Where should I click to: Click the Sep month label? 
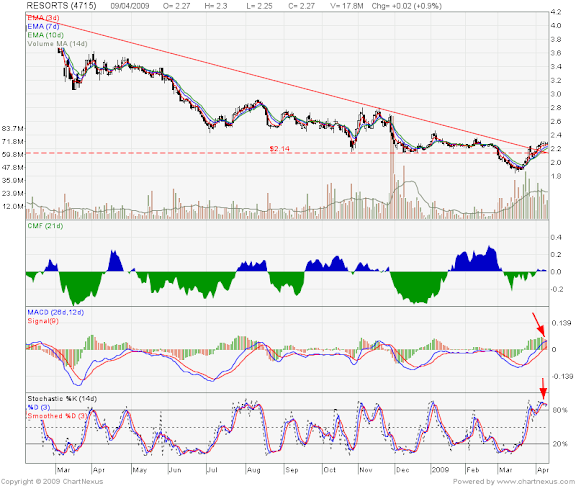pyautogui.click(x=292, y=470)
